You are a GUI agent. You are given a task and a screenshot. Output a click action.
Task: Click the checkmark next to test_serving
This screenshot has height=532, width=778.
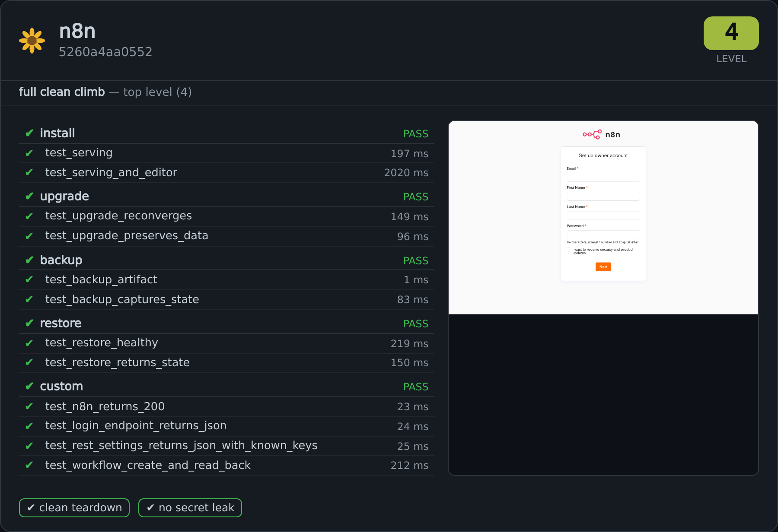coord(29,153)
